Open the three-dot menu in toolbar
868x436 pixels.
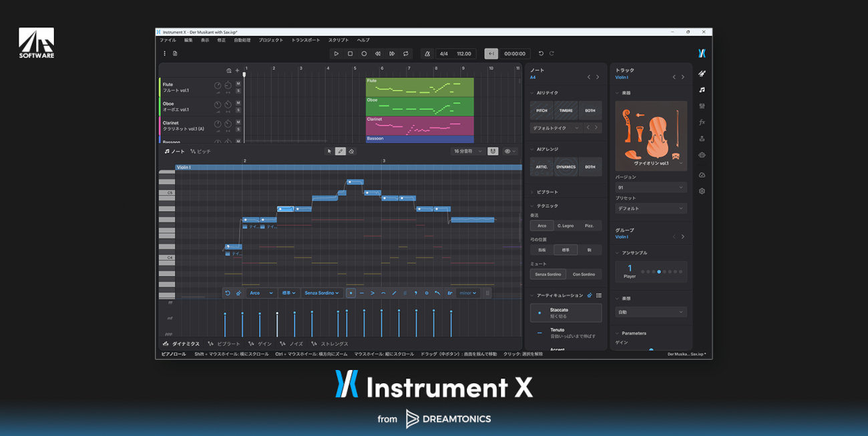[x=164, y=53]
